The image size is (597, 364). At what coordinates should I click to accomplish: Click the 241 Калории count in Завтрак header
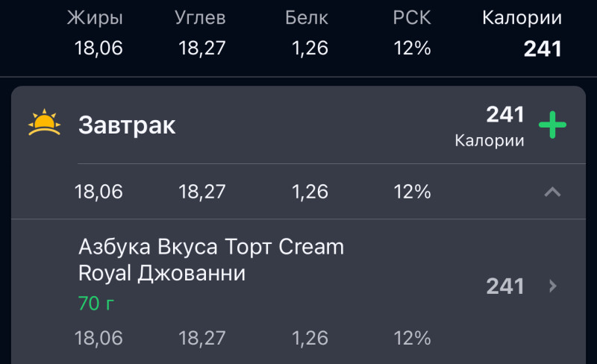click(x=505, y=115)
